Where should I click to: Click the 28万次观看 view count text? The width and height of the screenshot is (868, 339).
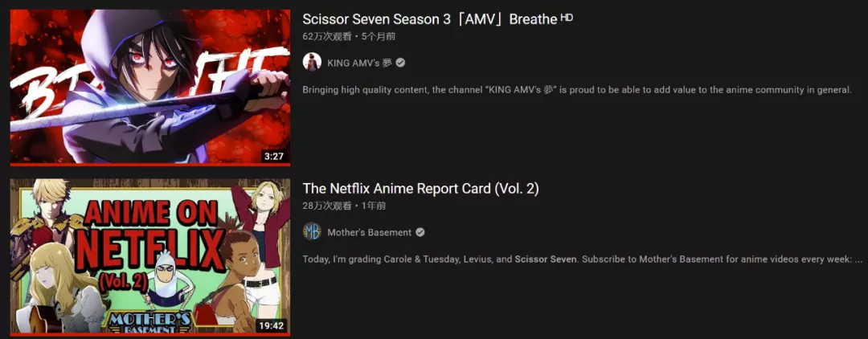(327, 206)
